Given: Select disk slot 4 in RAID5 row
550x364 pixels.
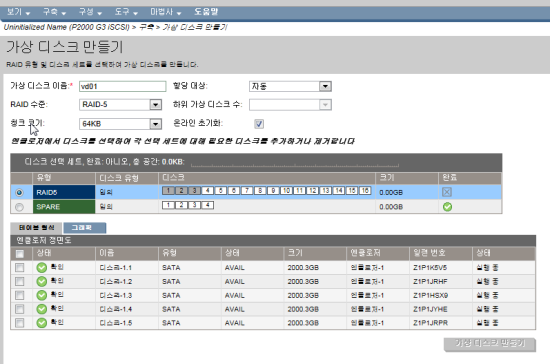Looking at the screenshot, I should (208, 190).
